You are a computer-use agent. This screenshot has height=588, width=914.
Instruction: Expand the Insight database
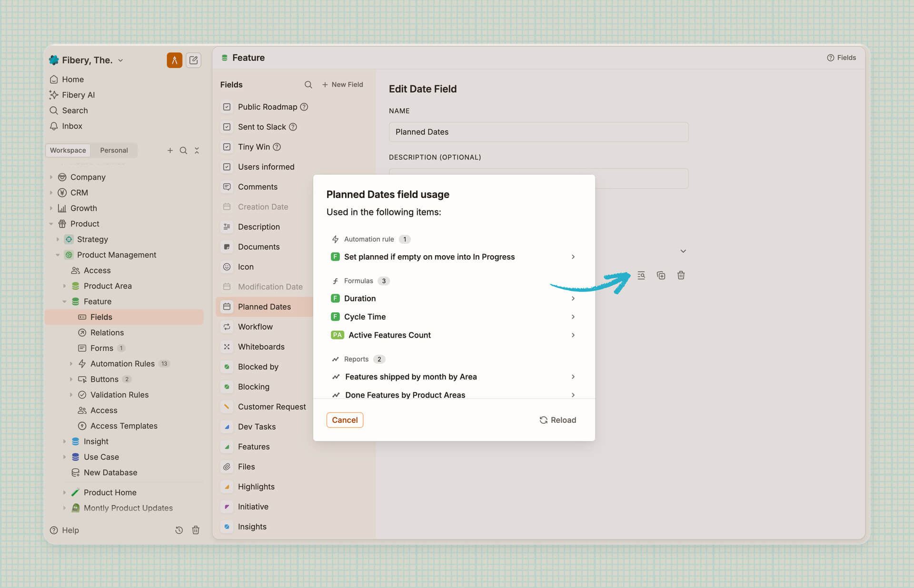point(64,441)
